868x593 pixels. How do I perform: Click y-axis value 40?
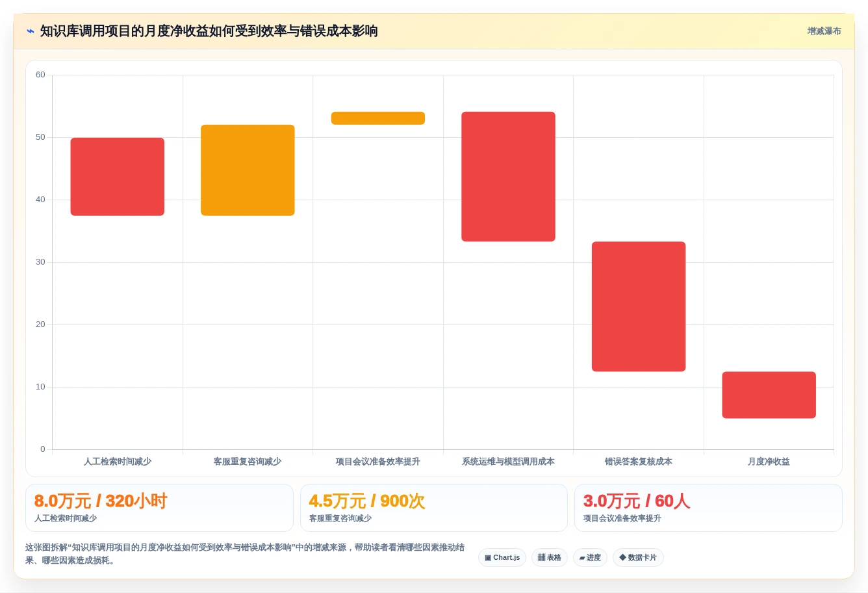(x=40, y=200)
